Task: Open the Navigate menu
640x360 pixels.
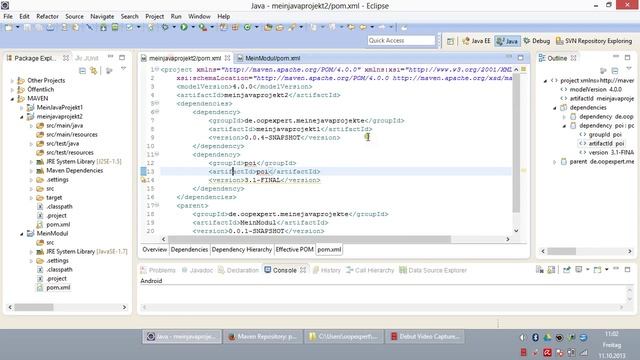Action: click(102, 16)
